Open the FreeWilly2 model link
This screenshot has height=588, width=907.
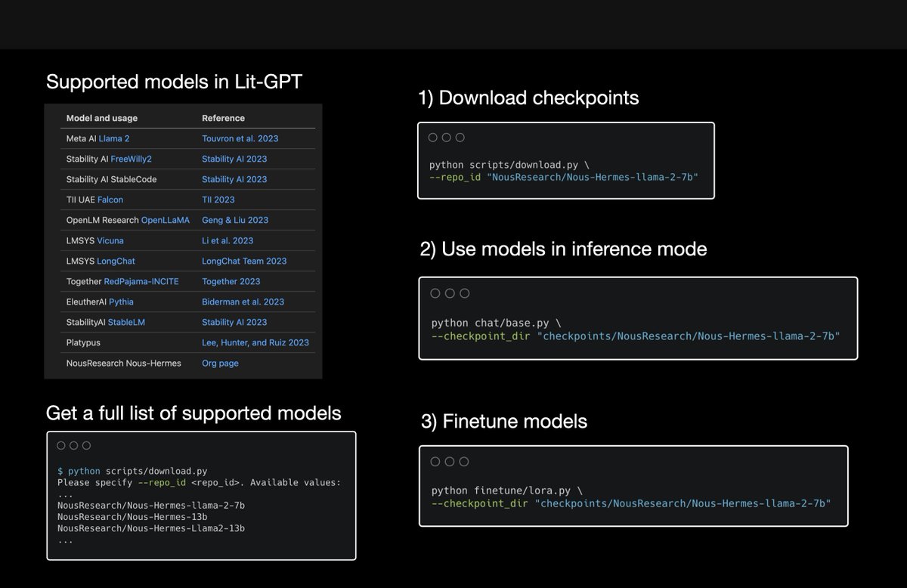[131, 159]
